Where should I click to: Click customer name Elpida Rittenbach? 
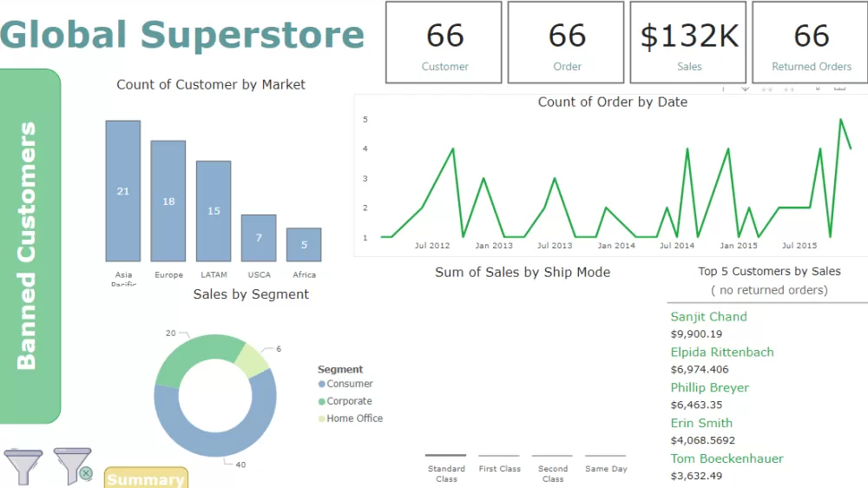coord(722,352)
